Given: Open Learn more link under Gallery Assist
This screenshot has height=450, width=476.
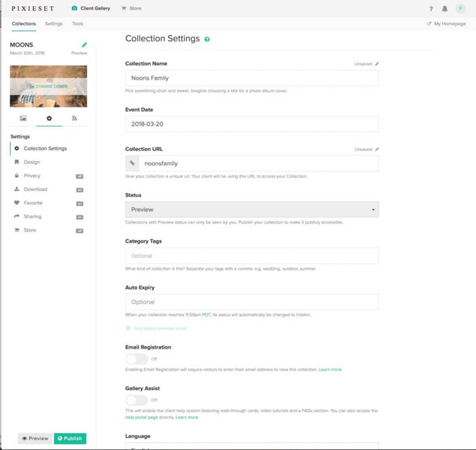Looking at the screenshot, I should pos(187,417).
